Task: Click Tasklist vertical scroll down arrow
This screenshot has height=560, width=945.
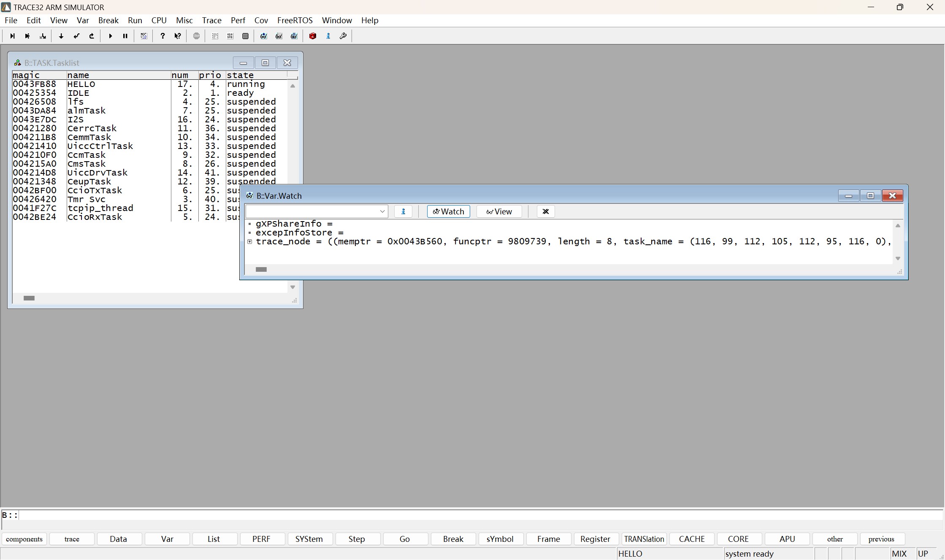Action: coord(292,287)
